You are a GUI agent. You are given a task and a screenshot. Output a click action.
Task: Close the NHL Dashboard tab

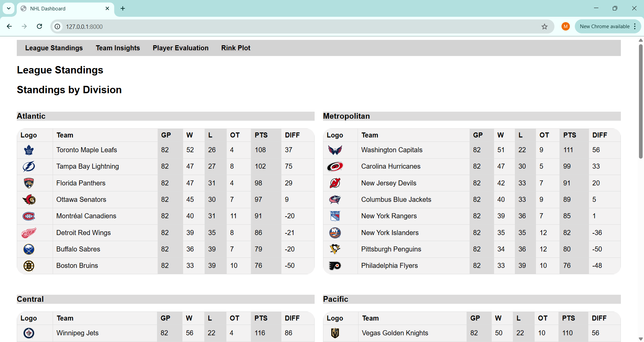point(107,8)
